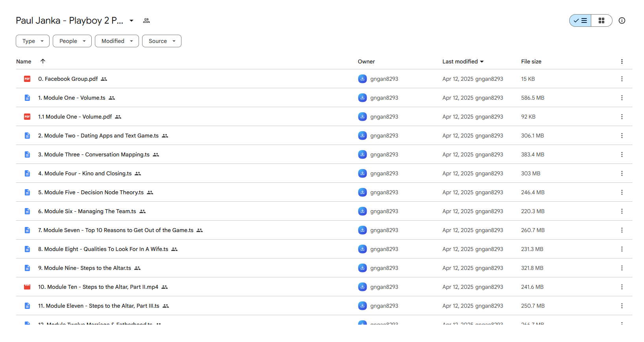Click the 586.5 MB file size cell
Screen dimensions: 644x342
click(x=533, y=98)
